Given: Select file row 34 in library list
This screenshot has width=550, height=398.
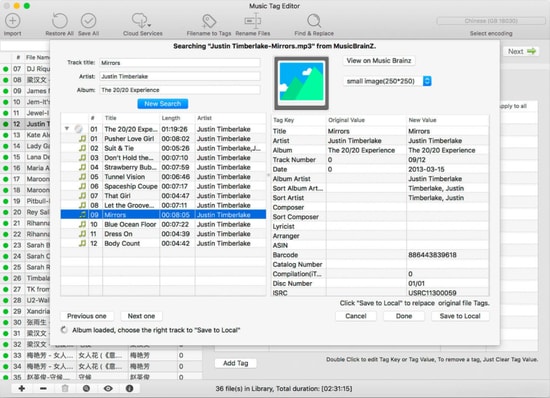Looking at the screenshot, I should 102,366.
